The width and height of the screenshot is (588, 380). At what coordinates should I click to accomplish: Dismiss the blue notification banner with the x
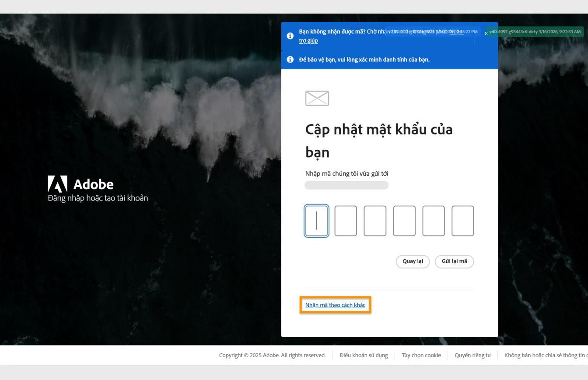[486, 33]
